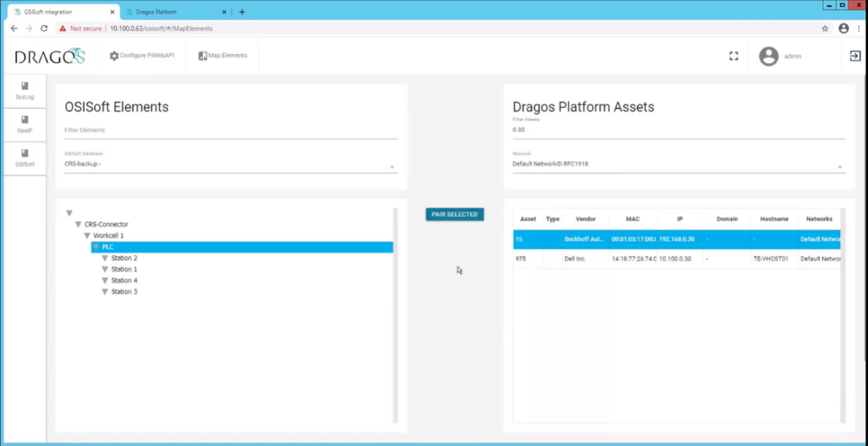Toggle fullscreen mode icon

[x=733, y=56]
